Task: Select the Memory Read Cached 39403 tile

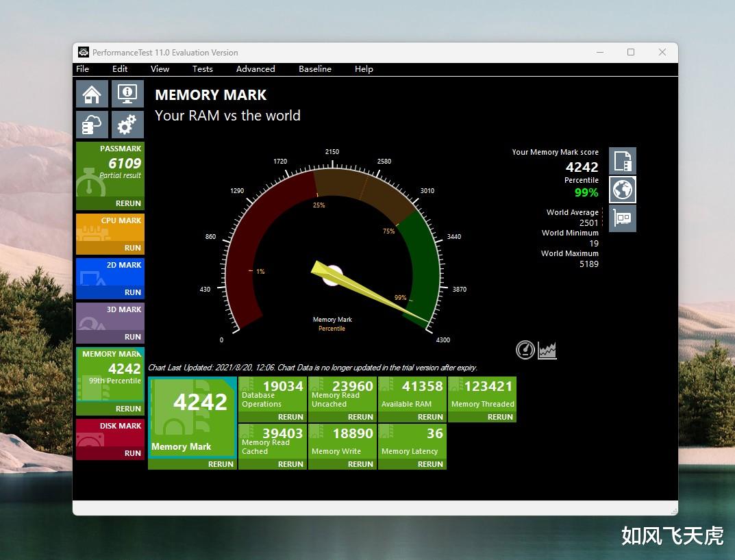Action: pos(273,442)
